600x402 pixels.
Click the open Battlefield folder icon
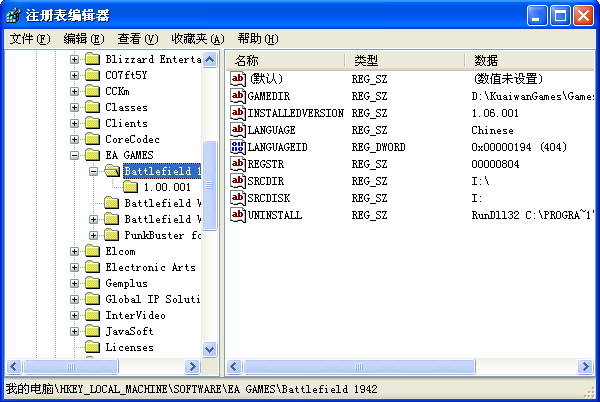click(112, 171)
